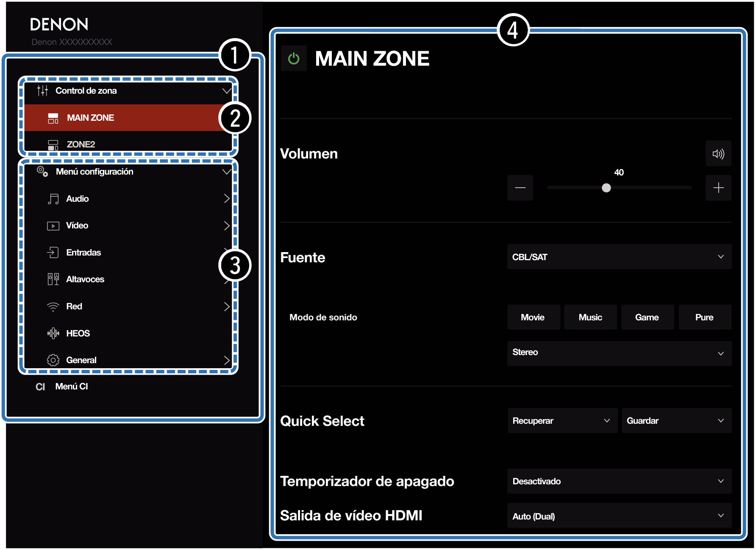Image resolution: width=756 pixels, height=550 pixels.
Task: Open the Fuente CBL/SAT dropdown
Action: (619, 257)
